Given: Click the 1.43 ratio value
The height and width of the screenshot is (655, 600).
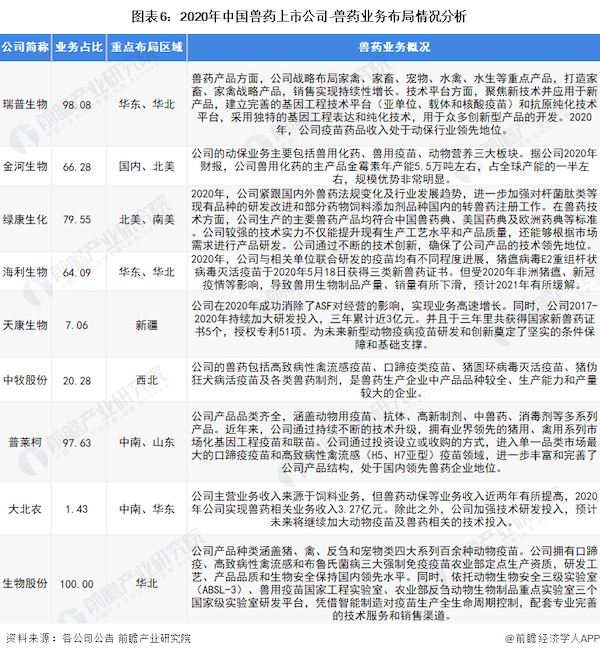Looking at the screenshot, I should click(77, 510).
